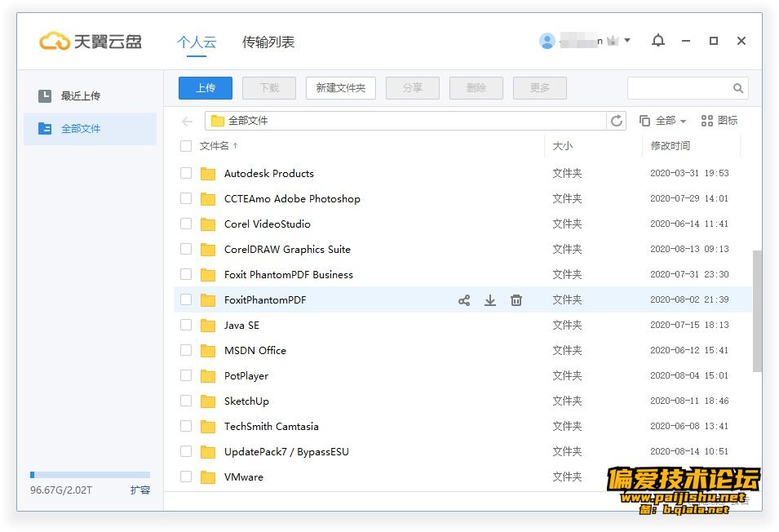Screen dimensions: 779x532
Task: Click the Autodesk Products folder icon
Action: (x=208, y=173)
